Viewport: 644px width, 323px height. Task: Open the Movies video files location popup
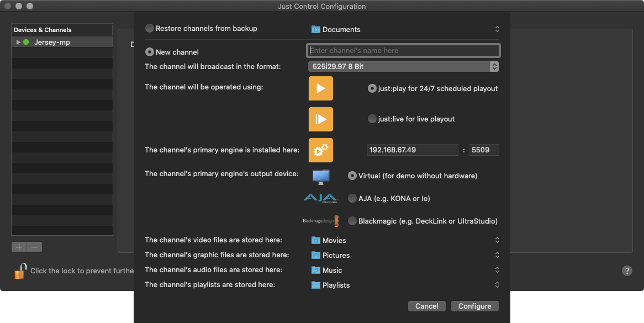pos(405,240)
